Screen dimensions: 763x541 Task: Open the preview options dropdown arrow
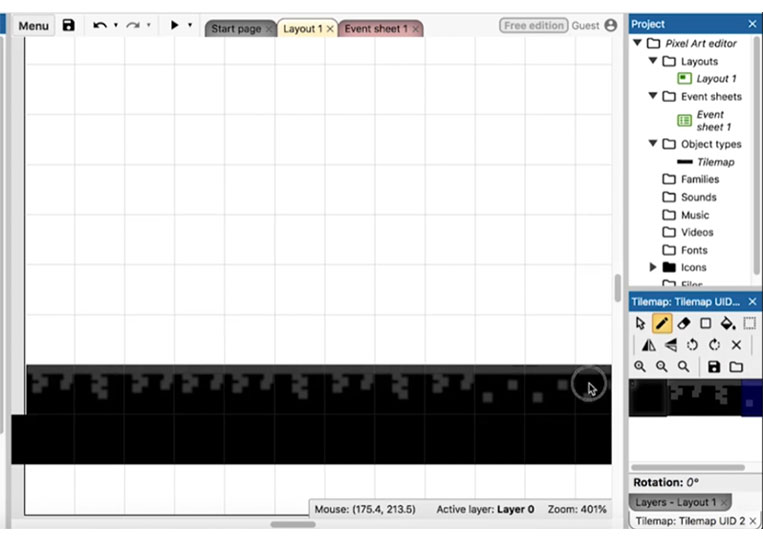coord(190,25)
